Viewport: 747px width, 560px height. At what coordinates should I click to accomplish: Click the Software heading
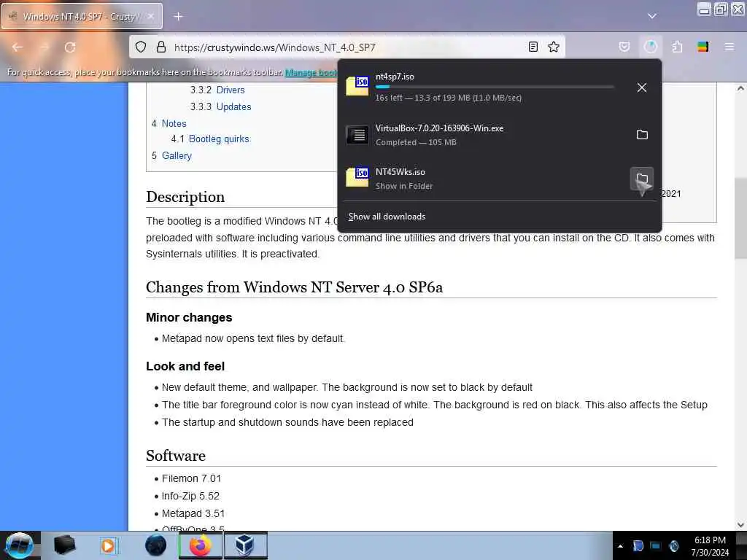click(x=176, y=456)
